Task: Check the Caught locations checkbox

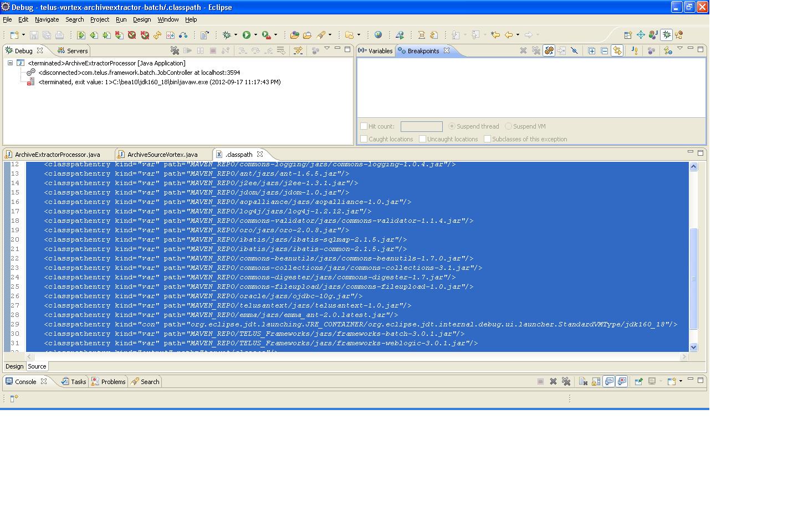Action: point(364,139)
